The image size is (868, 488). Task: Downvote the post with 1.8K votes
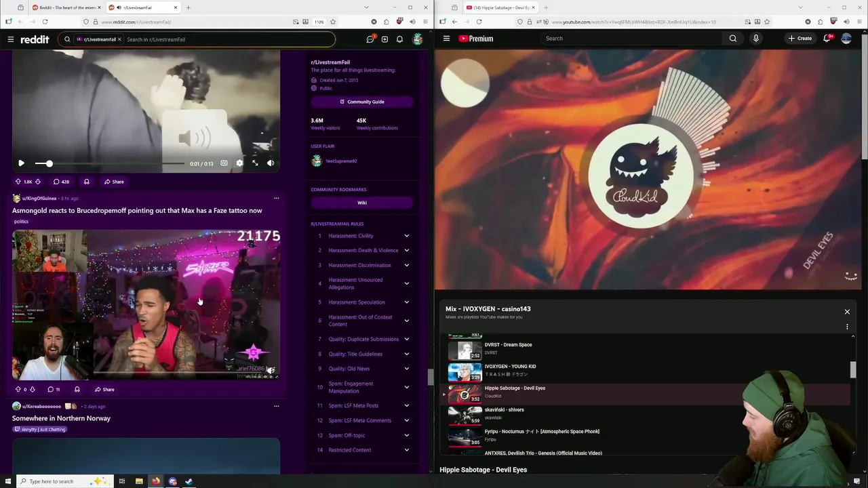(37, 182)
